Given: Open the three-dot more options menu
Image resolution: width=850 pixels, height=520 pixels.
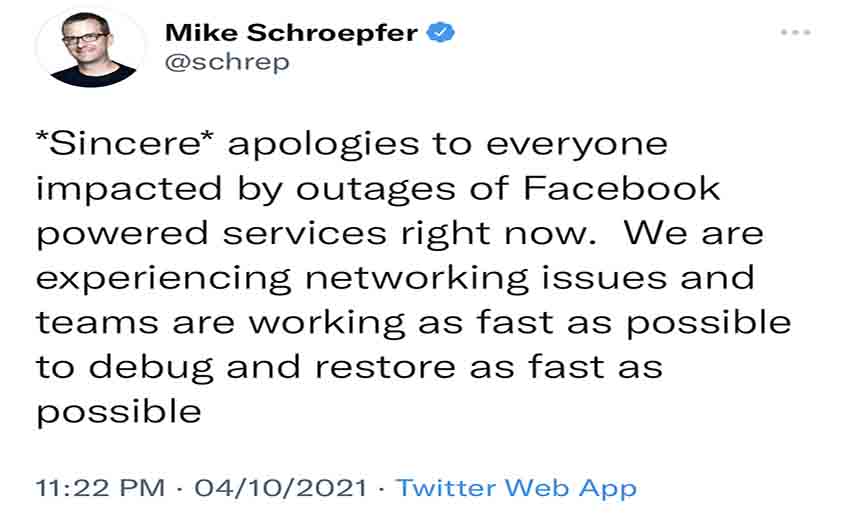Looking at the screenshot, I should (x=795, y=33).
